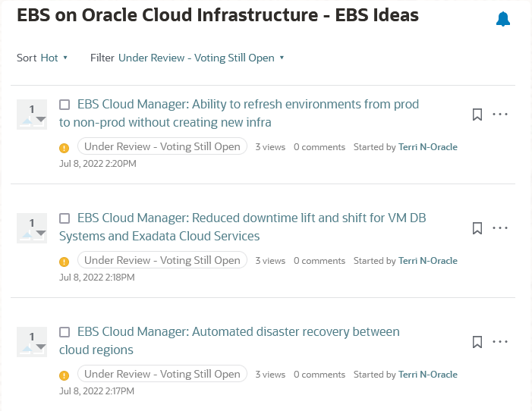The height and width of the screenshot is (411, 532).
Task: Bookmark the refresh environments idea
Action: coord(477,115)
